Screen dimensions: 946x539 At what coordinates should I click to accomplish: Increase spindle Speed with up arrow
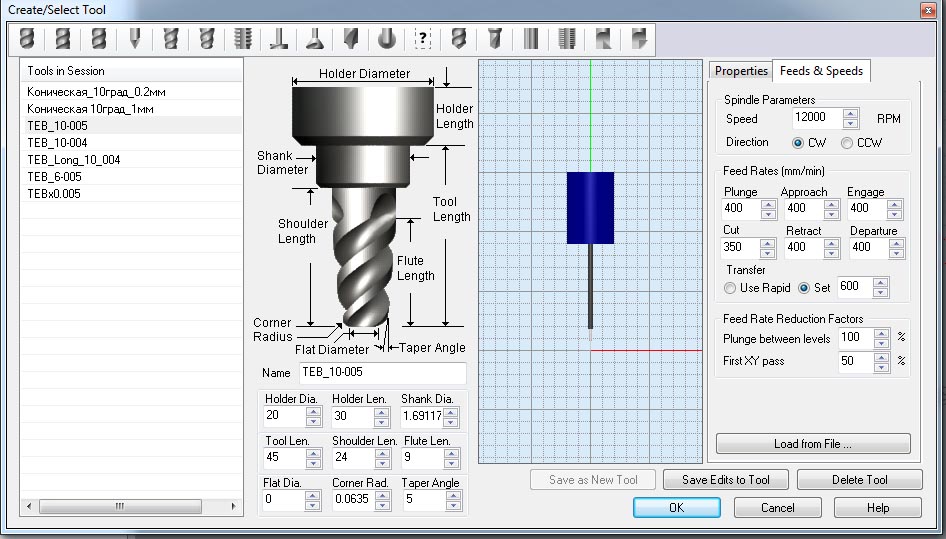tap(851, 113)
